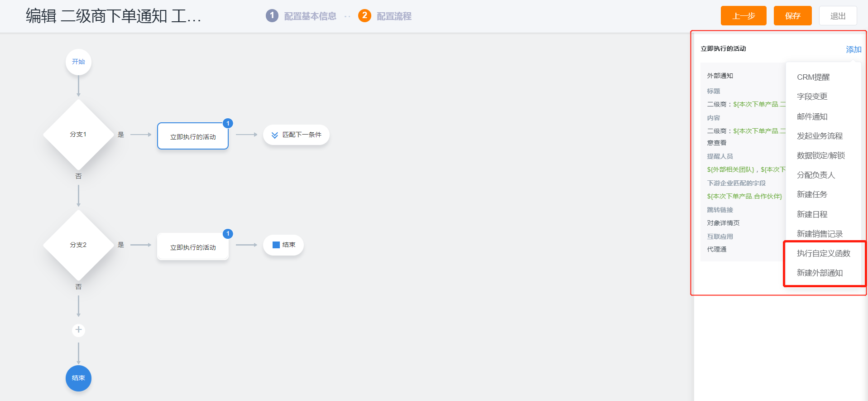Select 执行自定义函数 menu option
The width and height of the screenshot is (868, 401).
[823, 253]
